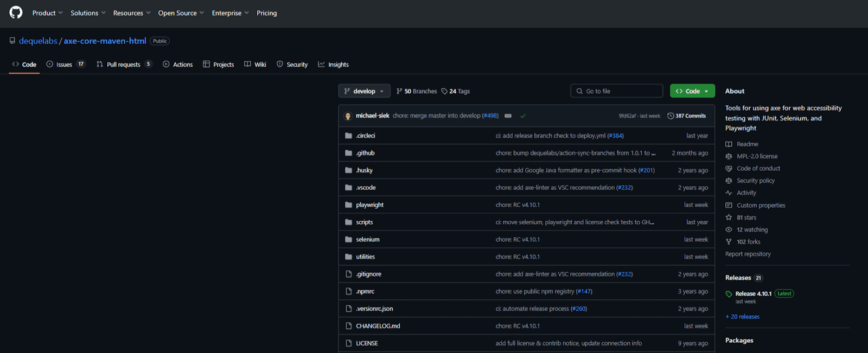Switch to the Pull requests tab
This screenshot has height=353, width=868.
click(124, 65)
